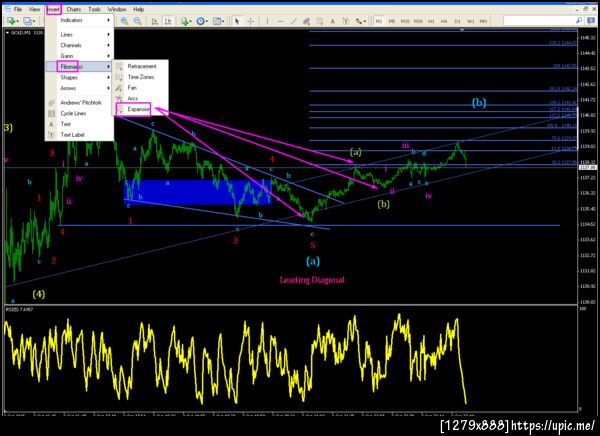Select the Fibonacci Retracement toolbar tool
Screen dimensions: 600x436
pyautogui.click(x=320, y=21)
